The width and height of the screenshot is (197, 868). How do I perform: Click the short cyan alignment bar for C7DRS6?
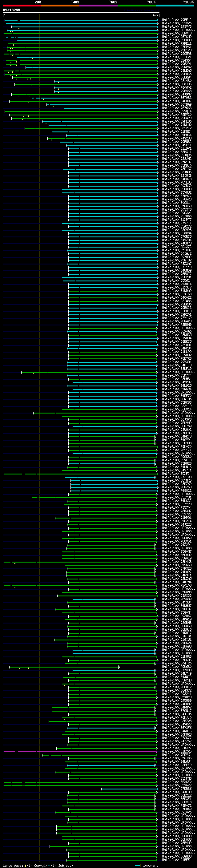click(130, 789)
